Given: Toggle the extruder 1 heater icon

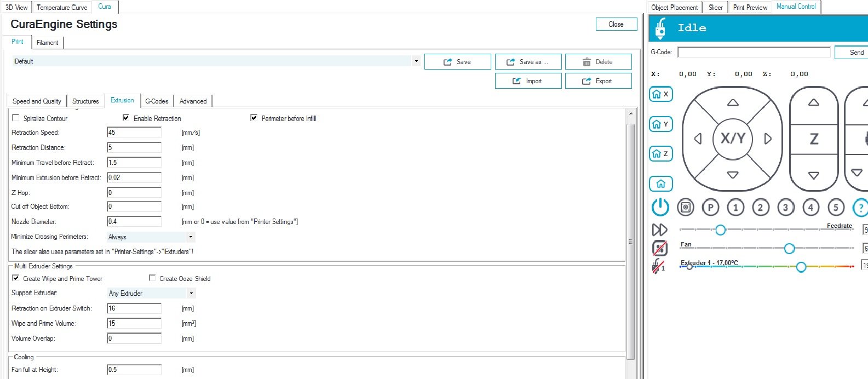Looking at the screenshot, I should coord(658,266).
